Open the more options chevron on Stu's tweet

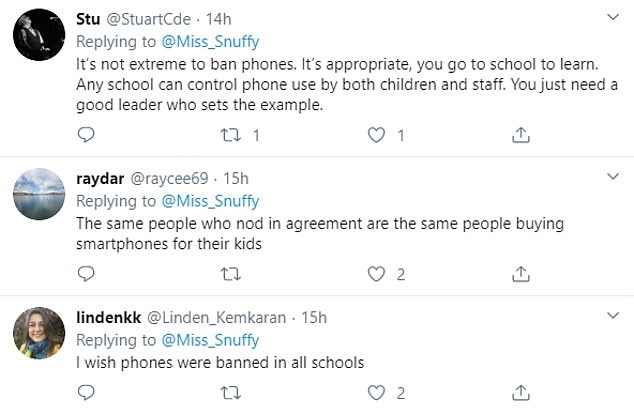click(x=613, y=18)
